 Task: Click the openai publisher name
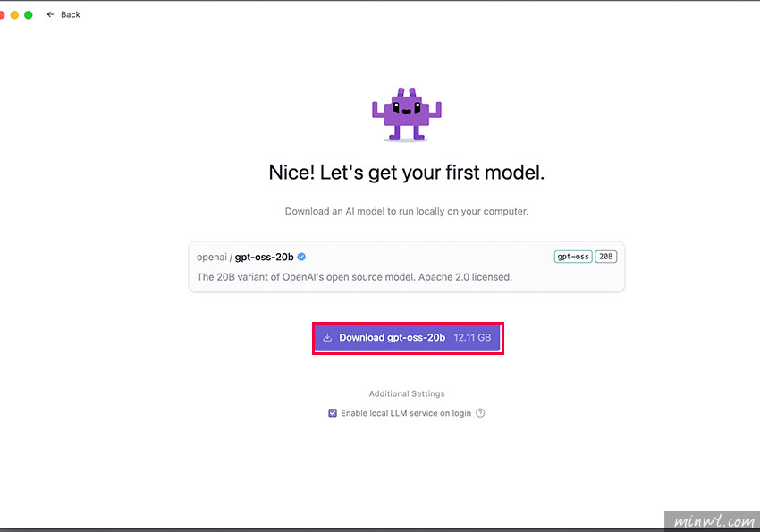212,257
